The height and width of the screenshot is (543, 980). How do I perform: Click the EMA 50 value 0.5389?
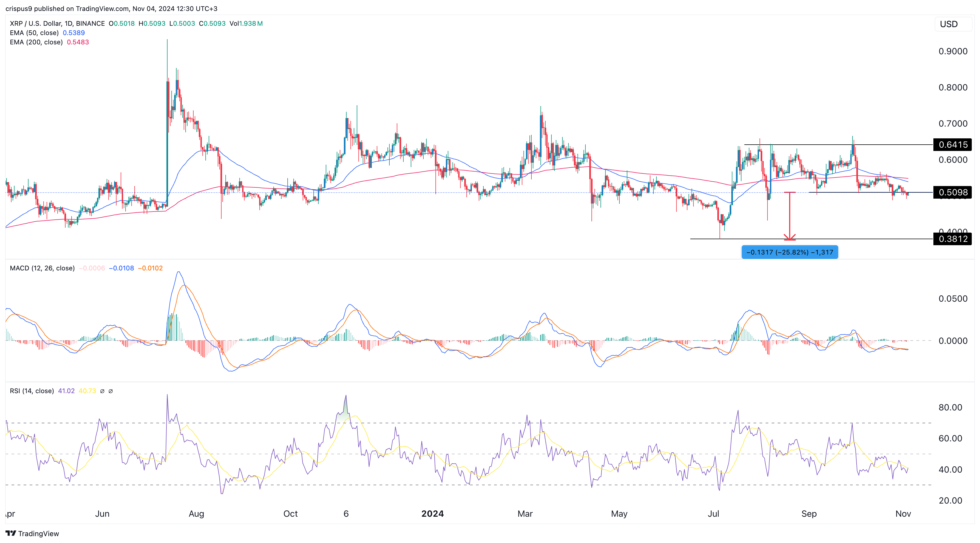(74, 33)
